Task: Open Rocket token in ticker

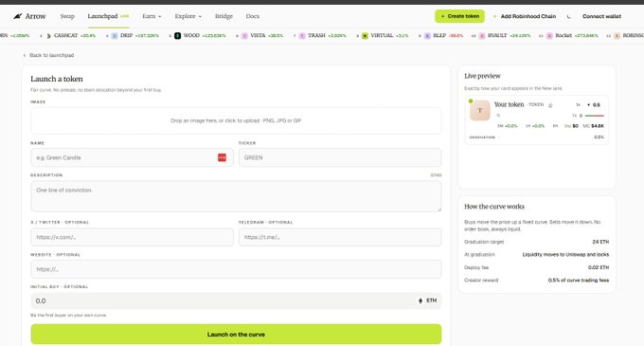Action: pos(563,36)
